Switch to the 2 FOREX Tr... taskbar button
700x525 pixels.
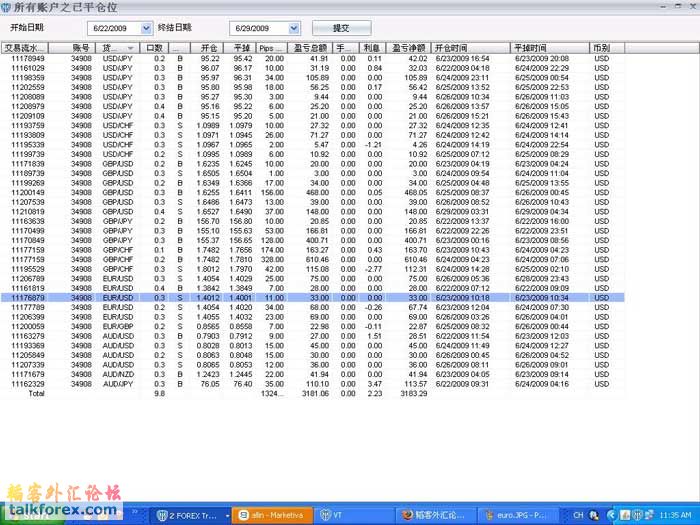(x=187, y=515)
